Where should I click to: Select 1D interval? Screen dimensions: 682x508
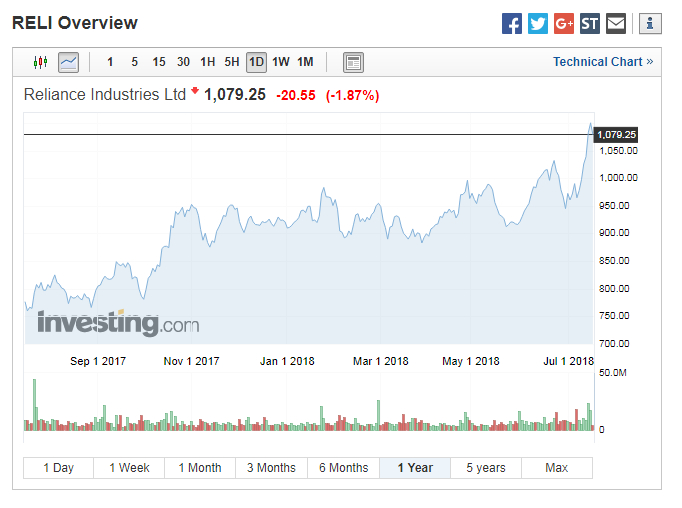pos(256,62)
